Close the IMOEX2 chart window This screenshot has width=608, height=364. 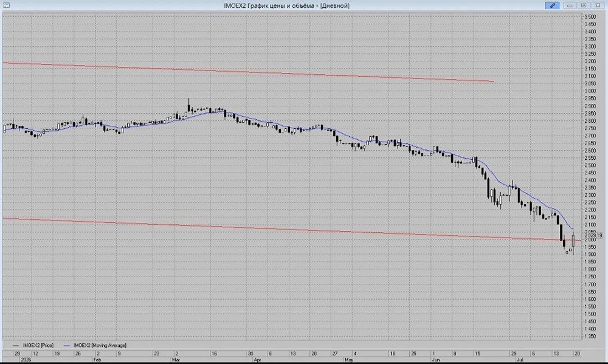click(x=597, y=5)
